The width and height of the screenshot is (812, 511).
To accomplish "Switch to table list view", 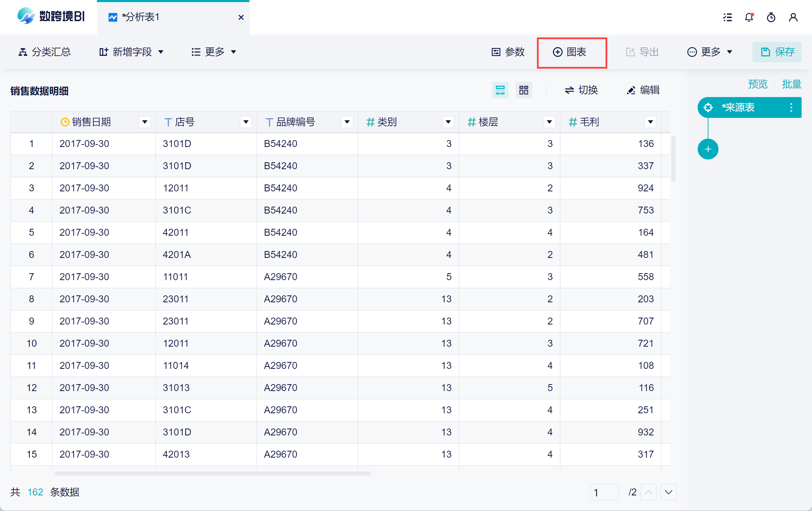I will [500, 90].
